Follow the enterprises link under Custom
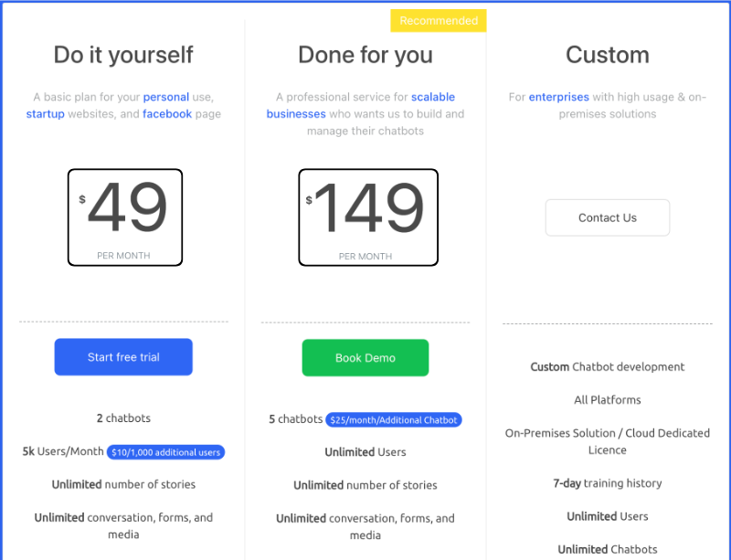 coord(559,97)
